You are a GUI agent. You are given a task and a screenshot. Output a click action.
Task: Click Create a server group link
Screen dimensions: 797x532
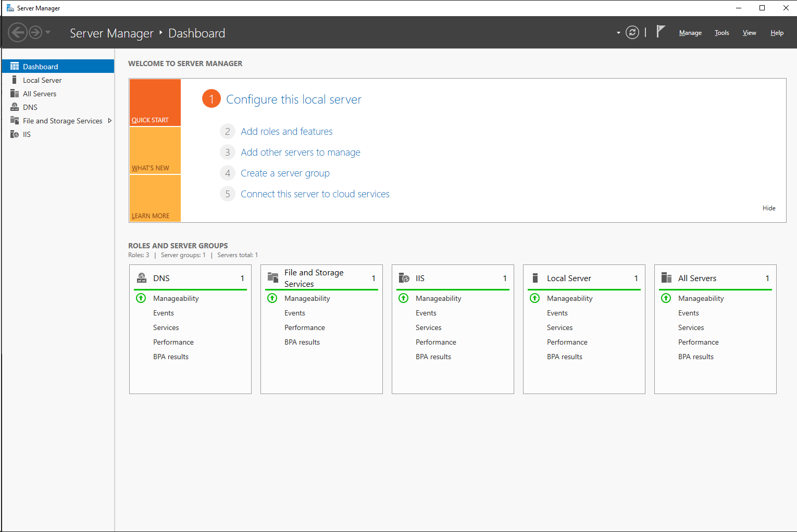285,173
